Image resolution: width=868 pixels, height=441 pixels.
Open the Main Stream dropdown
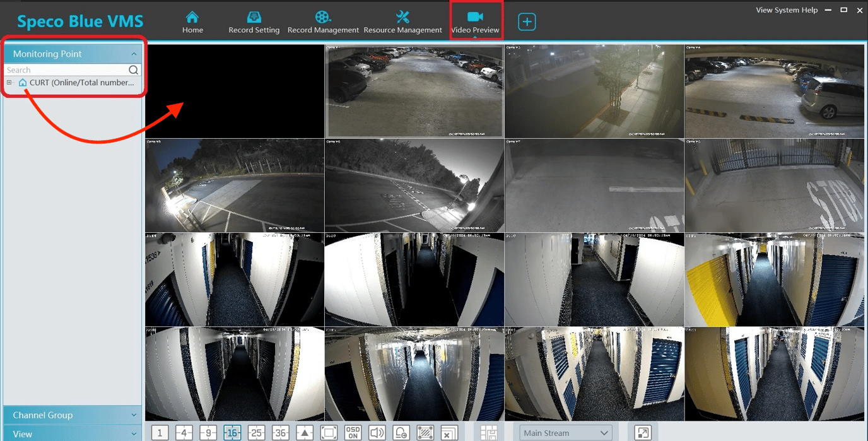[565, 433]
